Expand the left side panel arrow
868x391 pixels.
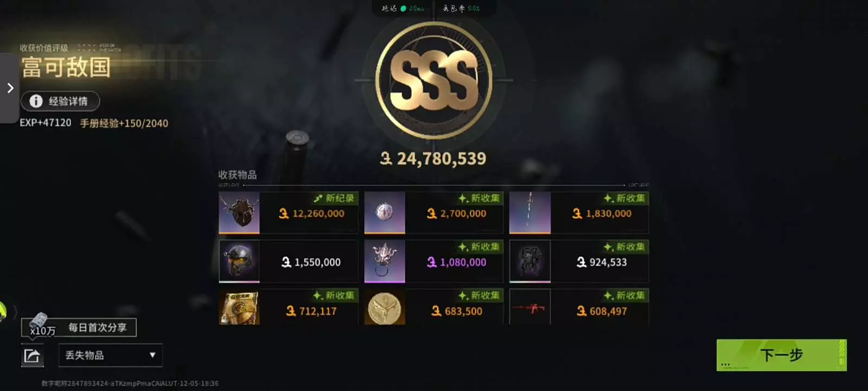point(10,88)
